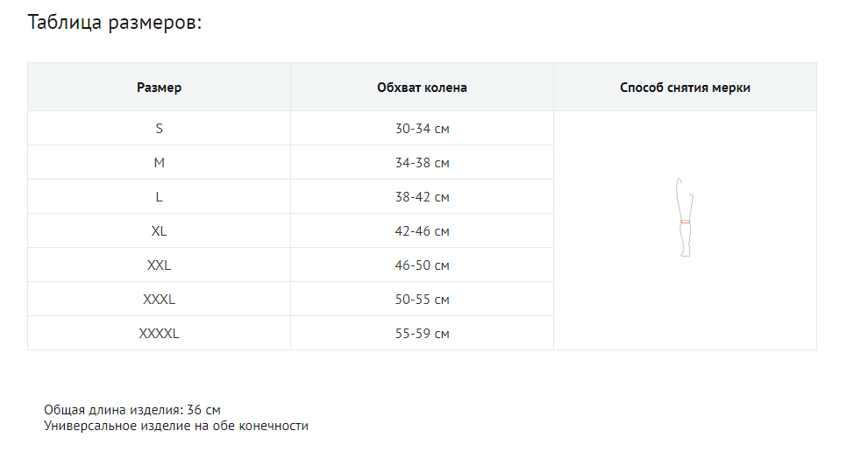This screenshot has height=452, width=868.
Task: Click the '42-46 см' measurement cell
Action: [x=422, y=231]
